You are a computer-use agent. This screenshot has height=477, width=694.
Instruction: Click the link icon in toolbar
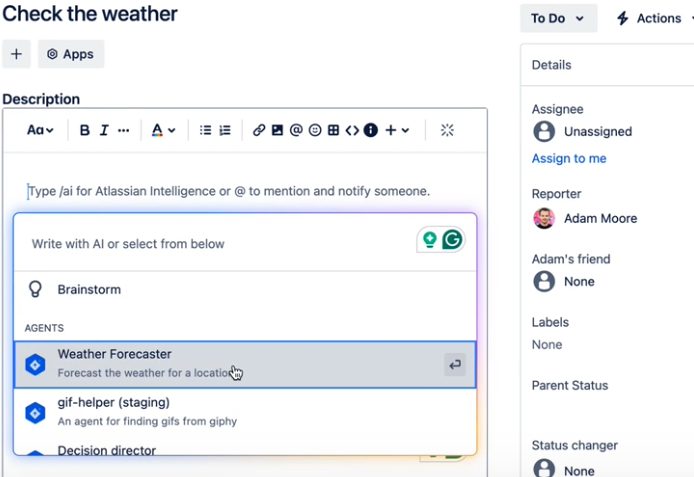[x=259, y=130]
